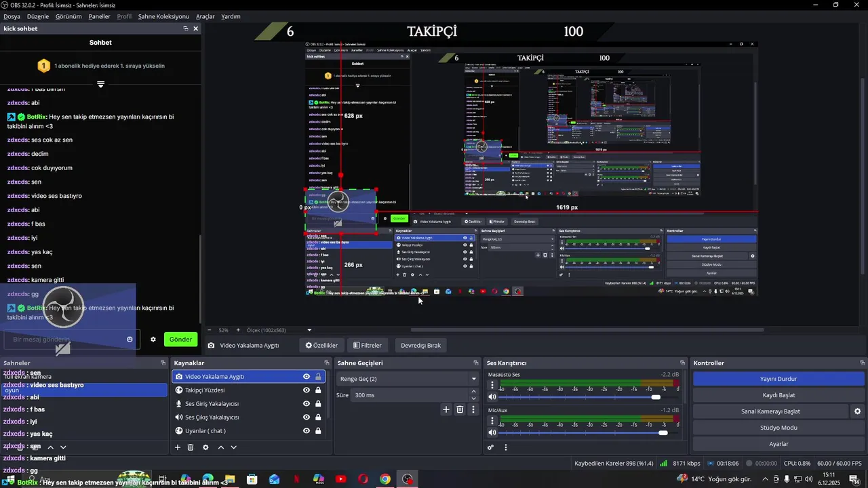Mute the Mic/Aux channel

[x=492, y=432]
